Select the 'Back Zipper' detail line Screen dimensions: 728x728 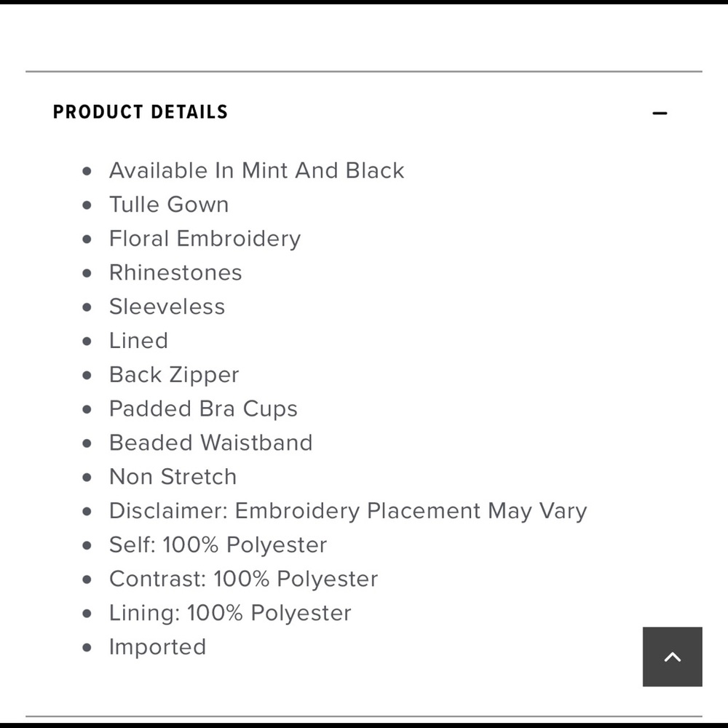tap(174, 375)
